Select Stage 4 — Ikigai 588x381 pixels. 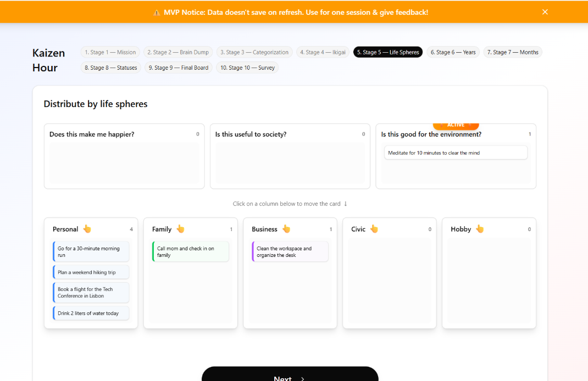322,52
